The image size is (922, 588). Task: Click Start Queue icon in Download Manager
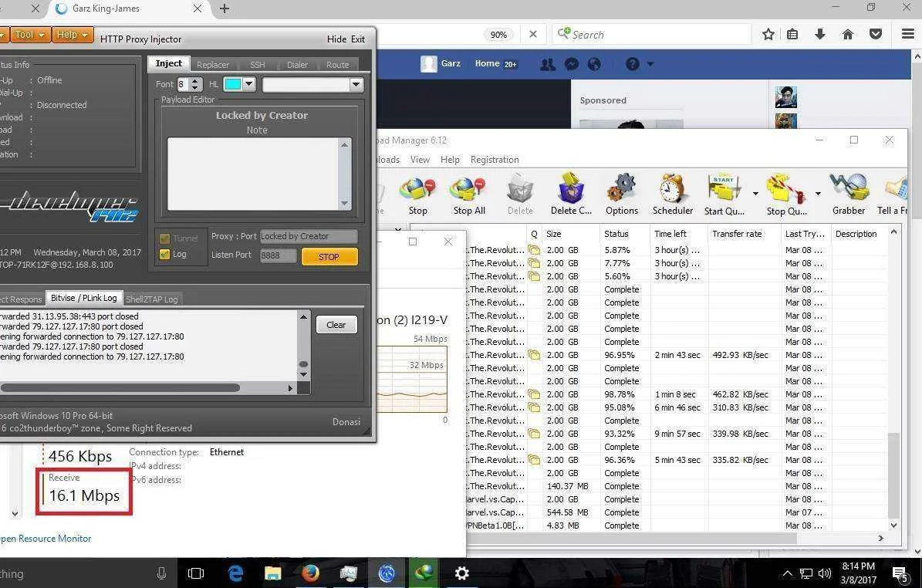(724, 195)
